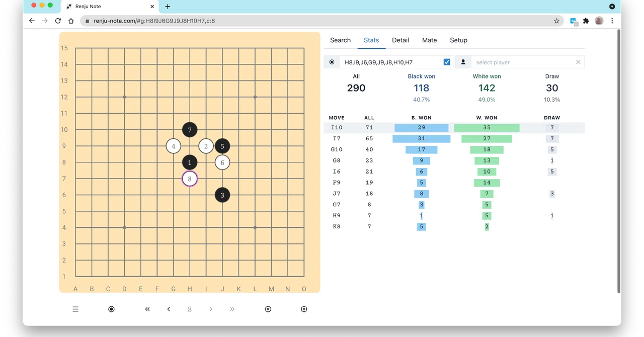Click black stone 3 on the board

point(222,195)
